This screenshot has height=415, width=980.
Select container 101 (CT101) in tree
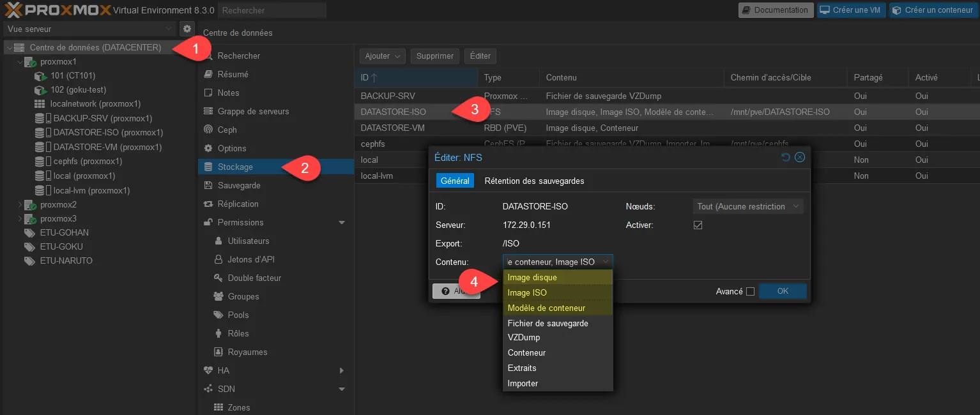(x=72, y=76)
